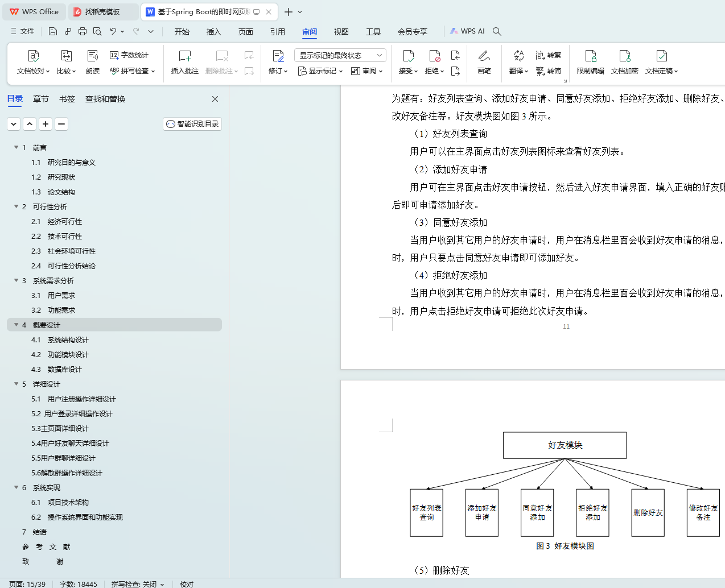This screenshot has height=588, width=725.
Task: Click the up-chevron button in outline toolbar
Action: (30, 123)
